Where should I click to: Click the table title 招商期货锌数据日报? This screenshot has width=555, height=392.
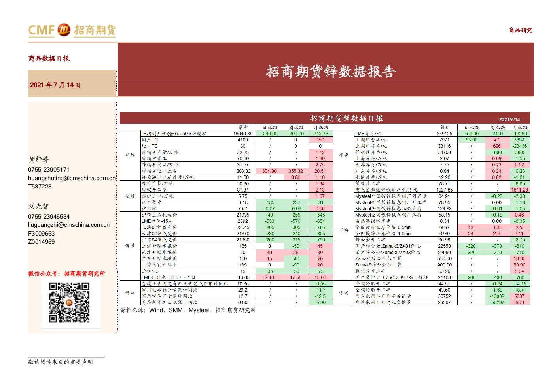(347, 118)
